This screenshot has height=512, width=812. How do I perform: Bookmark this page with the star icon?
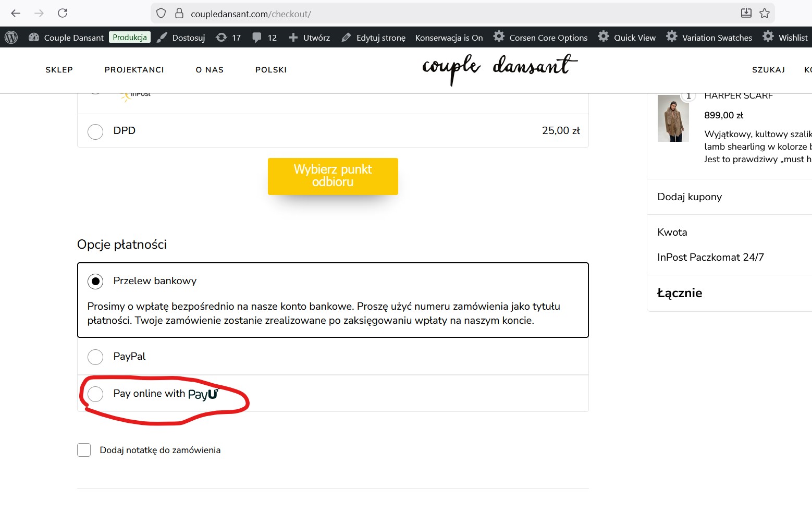click(765, 13)
